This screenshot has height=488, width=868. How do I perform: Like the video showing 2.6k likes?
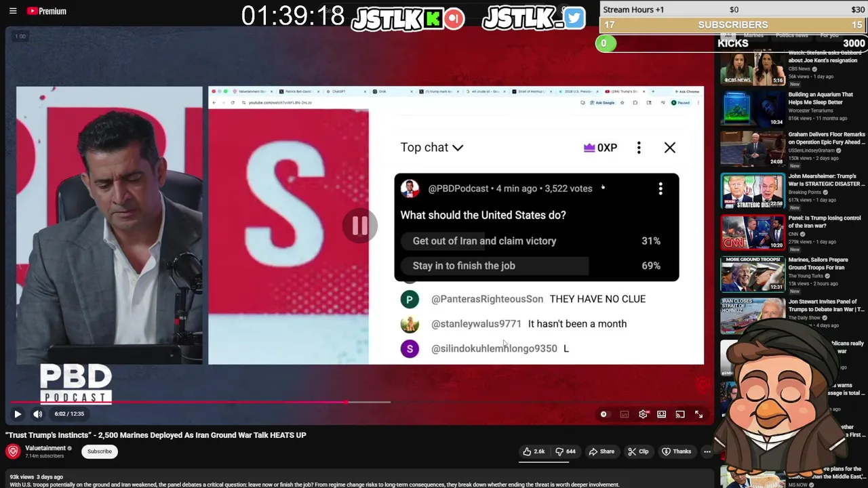coord(534,451)
